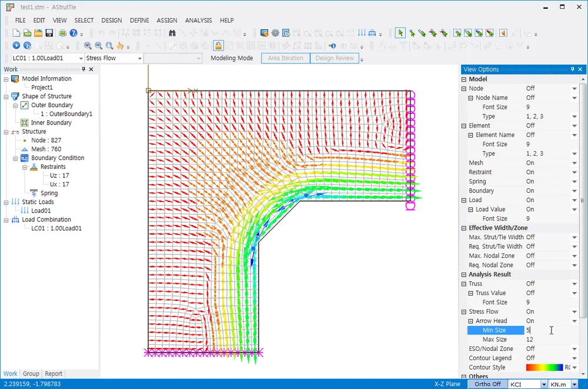
Task: Pin the View Options panel
Action: pos(572,69)
